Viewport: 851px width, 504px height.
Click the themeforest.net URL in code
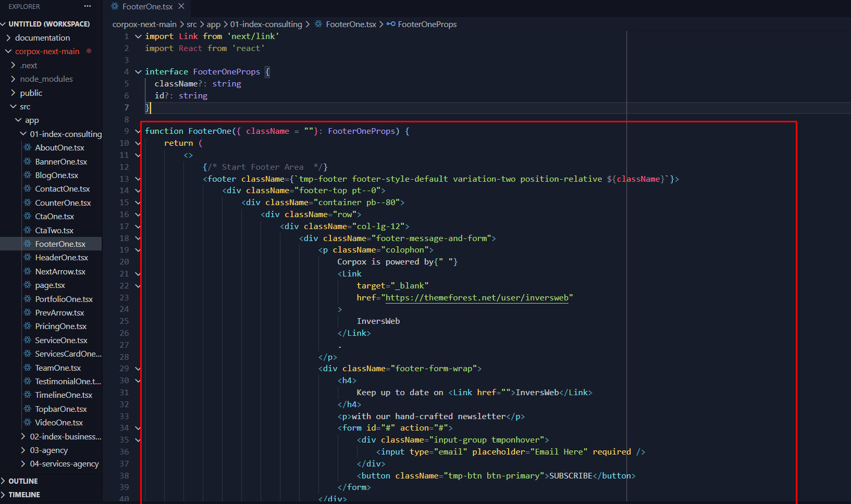point(477,298)
